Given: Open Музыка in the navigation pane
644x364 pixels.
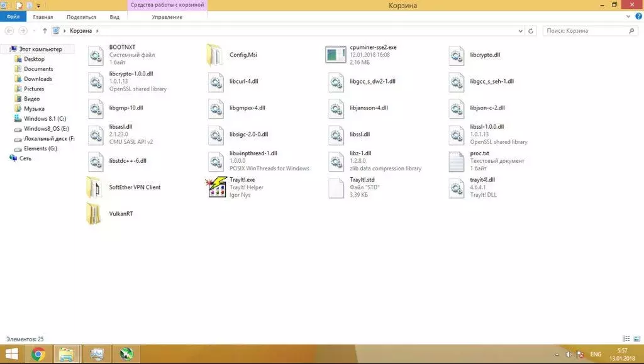Looking at the screenshot, I should click(34, 109).
